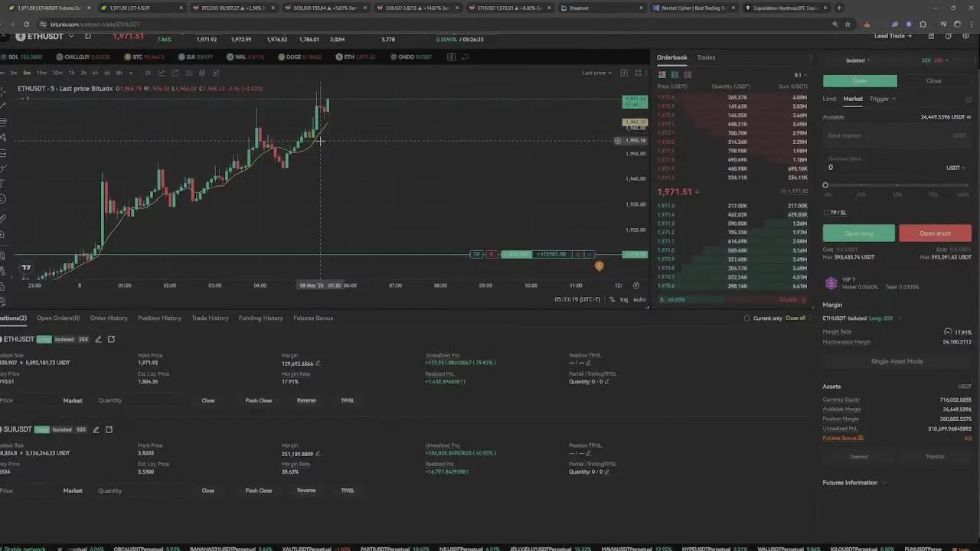980x551 pixels.
Task: Toggle auto scale on chart
Action: pyautogui.click(x=639, y=299)
